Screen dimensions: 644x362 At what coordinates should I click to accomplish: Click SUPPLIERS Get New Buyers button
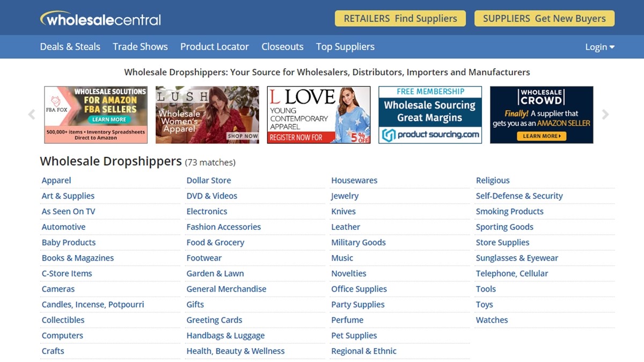544,18
